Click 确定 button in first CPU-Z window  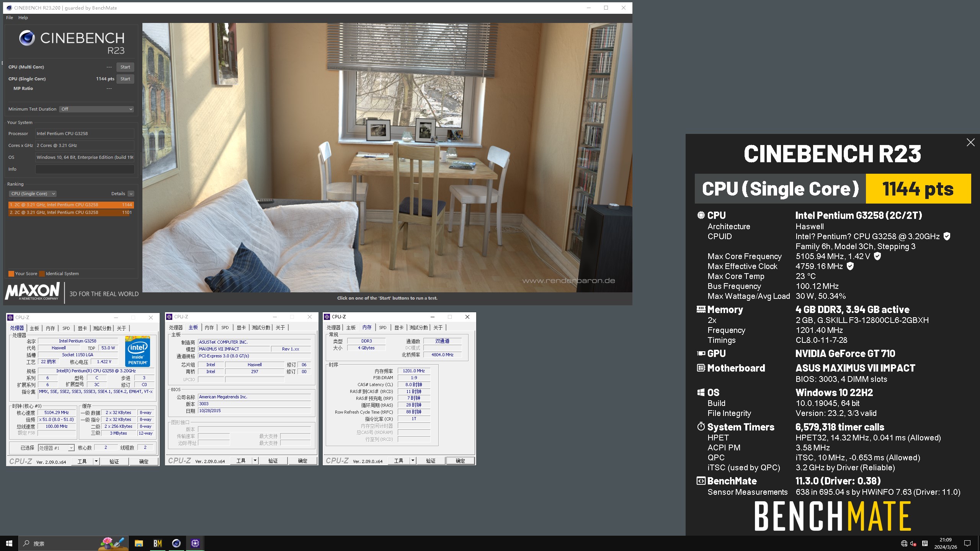[x=144, y=461]
